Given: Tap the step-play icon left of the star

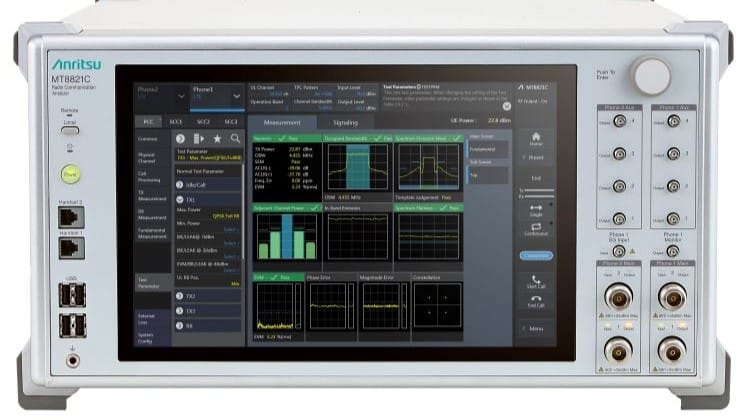Looking at the screenshot, I should 199,139.
